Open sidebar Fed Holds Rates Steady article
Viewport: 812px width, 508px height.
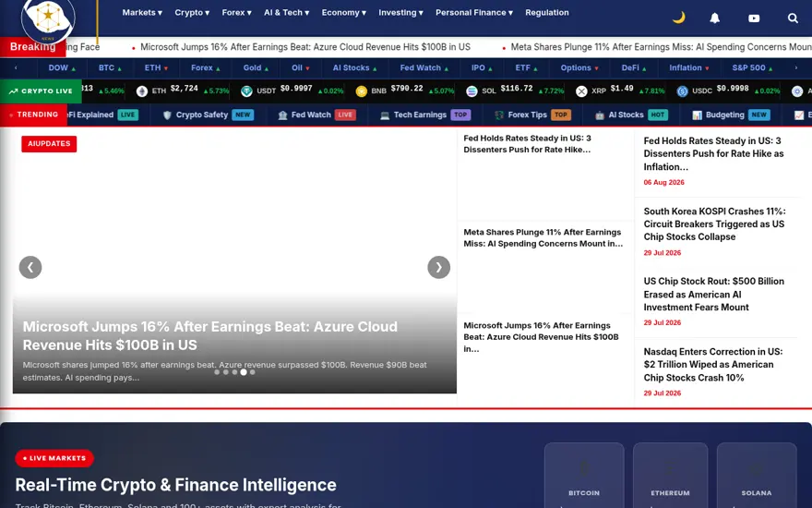pos(713,153)
